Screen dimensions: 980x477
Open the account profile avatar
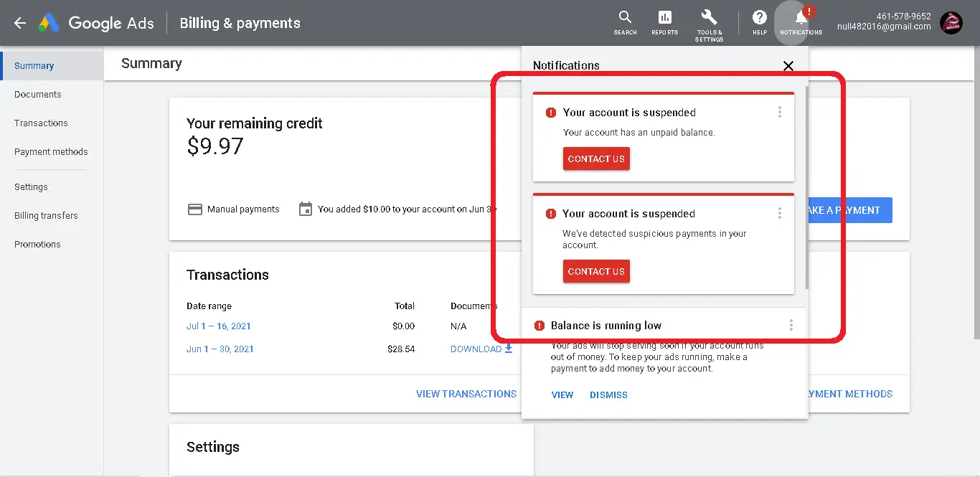(951, 23)
